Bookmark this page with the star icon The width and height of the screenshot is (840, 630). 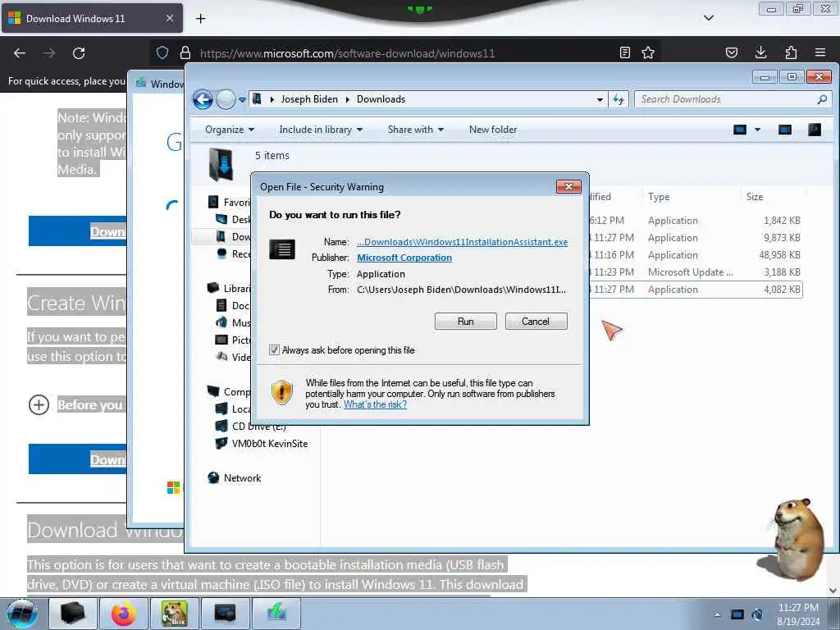(x=648, y=52)
